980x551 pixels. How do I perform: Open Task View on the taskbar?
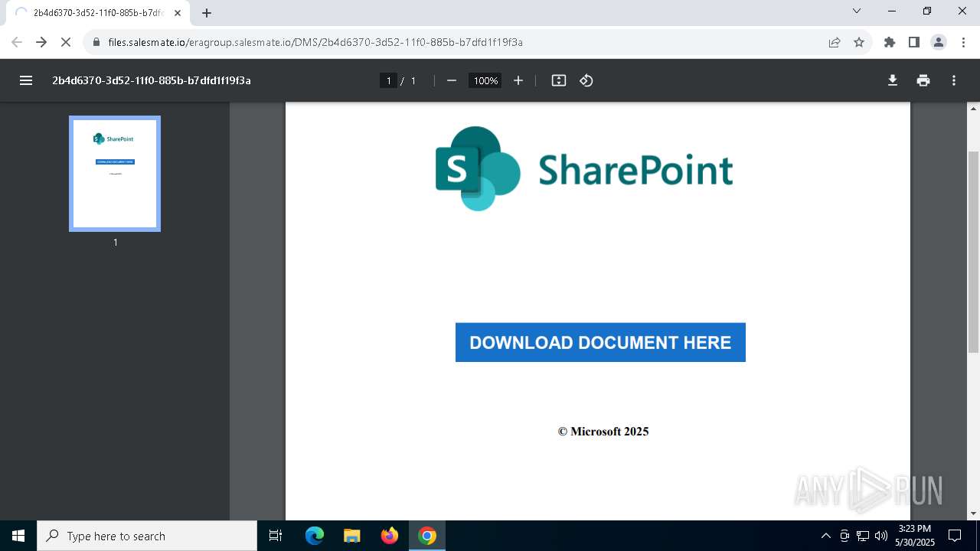276,536
